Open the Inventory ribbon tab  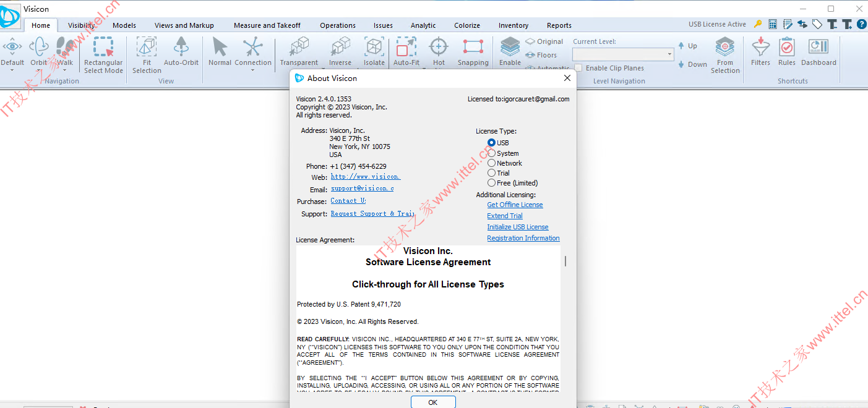point(513,25)
